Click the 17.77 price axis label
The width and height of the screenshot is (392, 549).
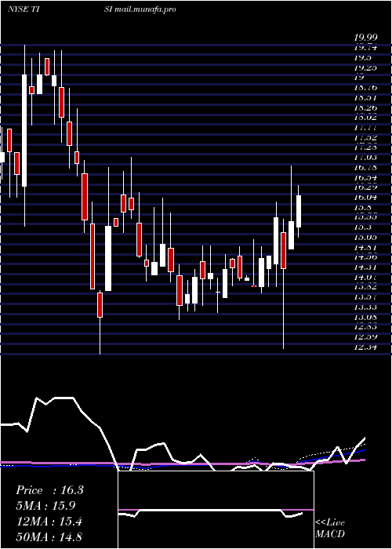(x=365, y=127)
